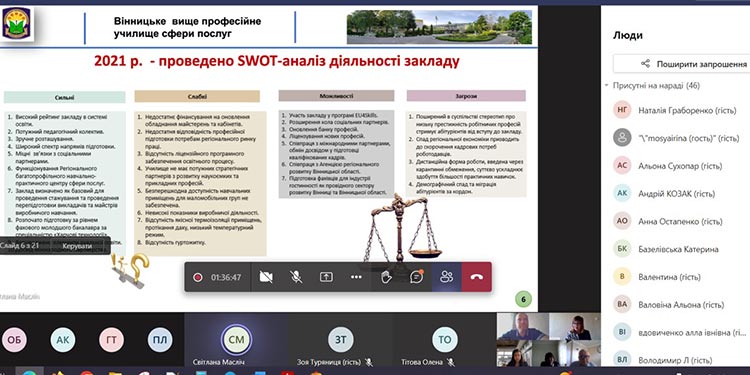
Task: Click the slide number 6 badge
Action: click(x=523, y=299)
